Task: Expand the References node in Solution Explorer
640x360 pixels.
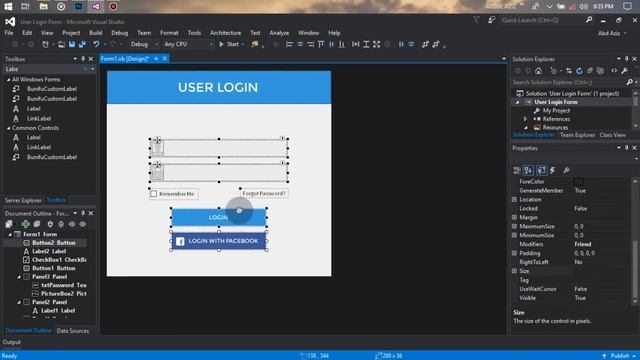Action: [526, 119]
